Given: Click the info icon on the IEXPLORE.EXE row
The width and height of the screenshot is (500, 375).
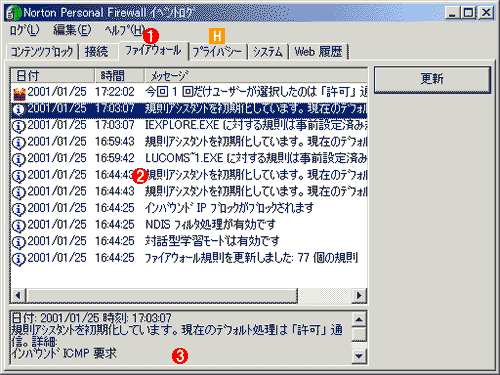Looking at the screenshot, I should click(x=19, y=126).
